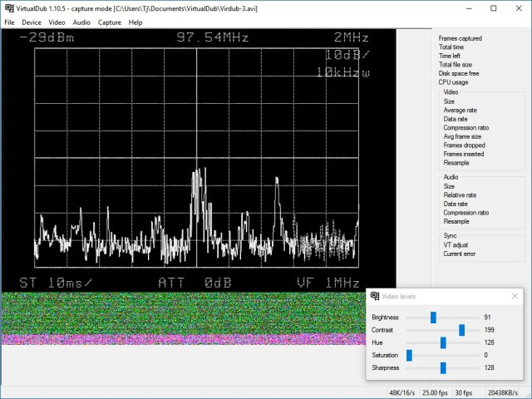
Task: Close the Video levels dialog
Action: 515,297
